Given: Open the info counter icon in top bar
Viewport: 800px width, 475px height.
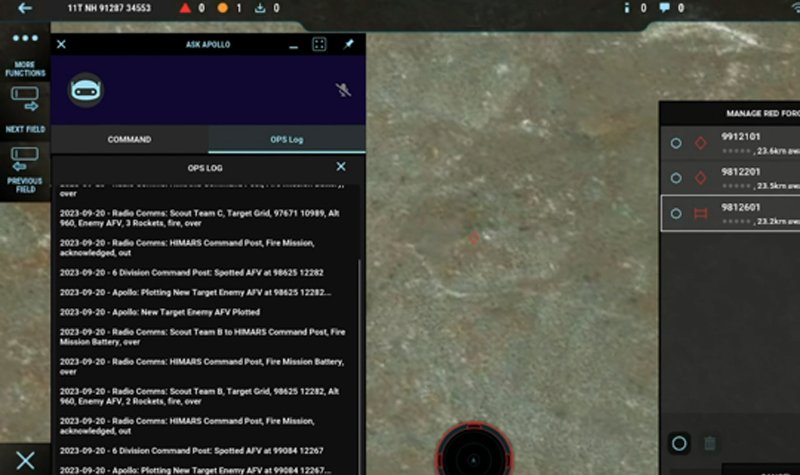Looking at the screenshot, I should [x=627, y=8].
